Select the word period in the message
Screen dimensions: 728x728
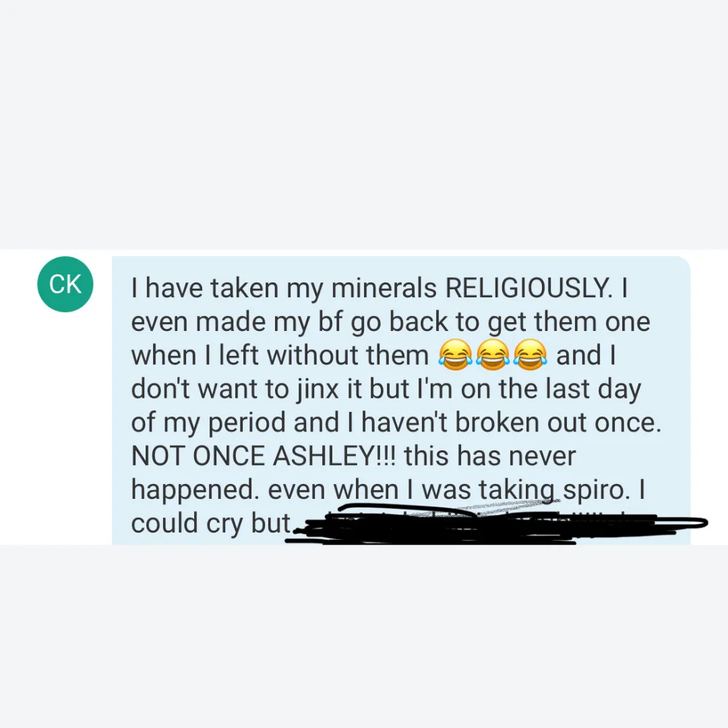247,423
